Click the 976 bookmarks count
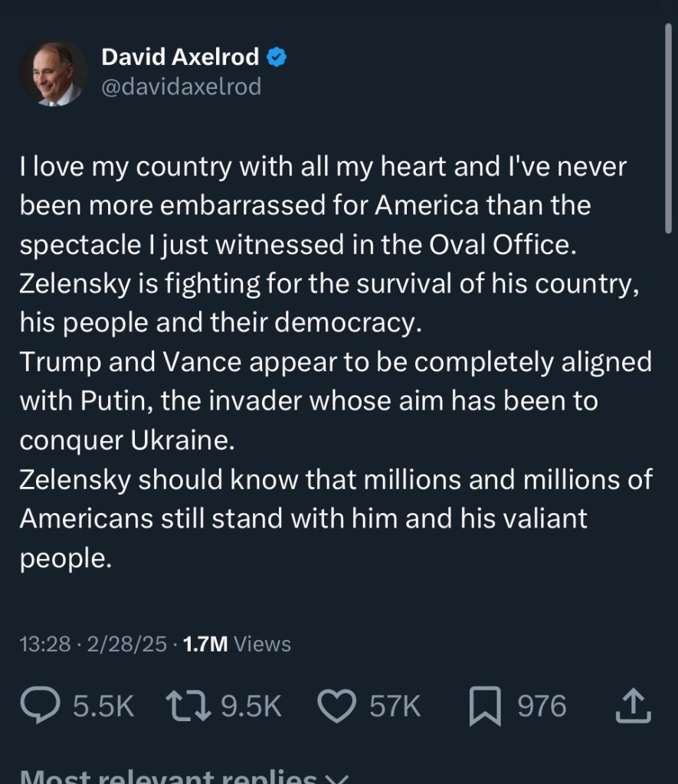This screenshot has height=784, width=678. point(542,707)
